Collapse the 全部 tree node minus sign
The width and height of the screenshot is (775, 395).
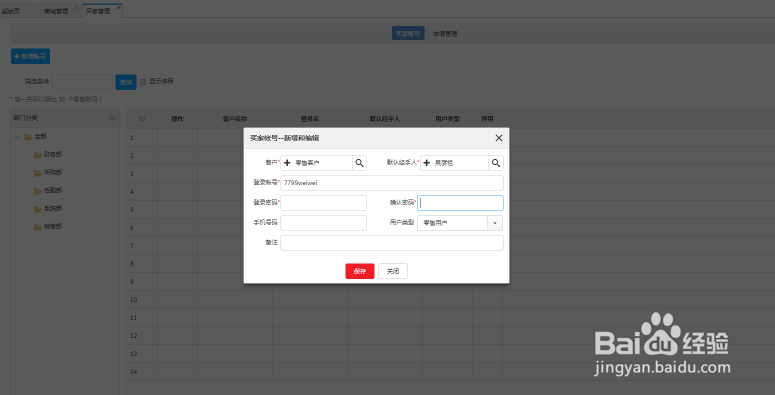[x=17, y=137]
